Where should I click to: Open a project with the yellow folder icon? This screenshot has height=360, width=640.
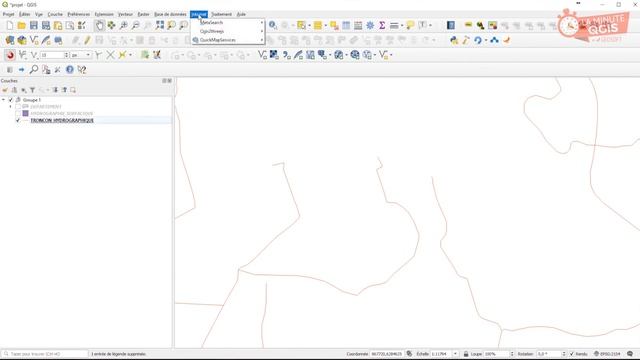tap(22, 25)
